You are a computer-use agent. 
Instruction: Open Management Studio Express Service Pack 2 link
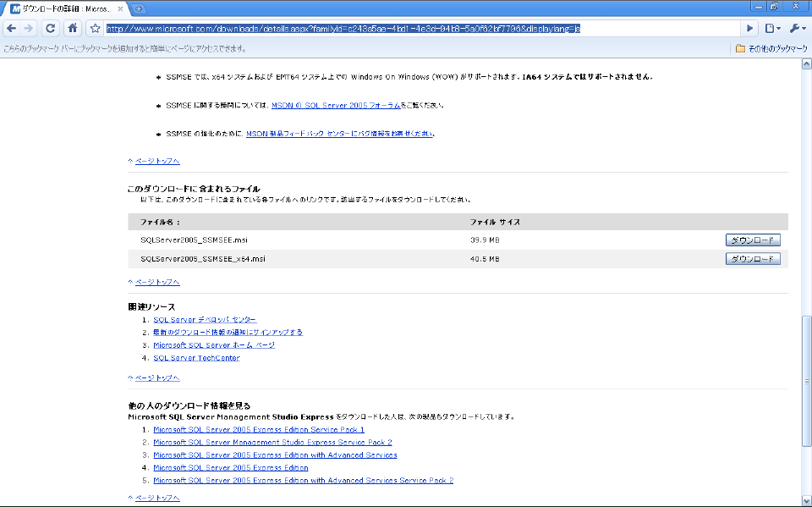[x=272, y=442]
